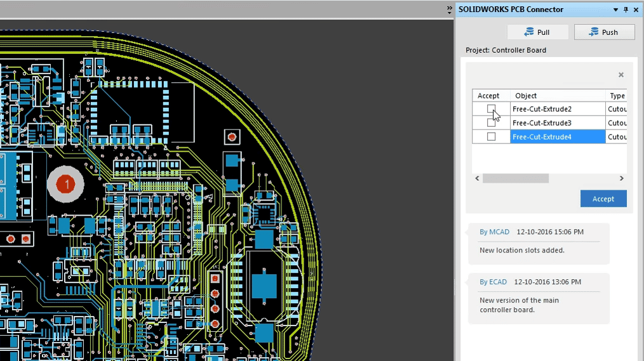
Task: Click the Push button
Action: (604, 32)
